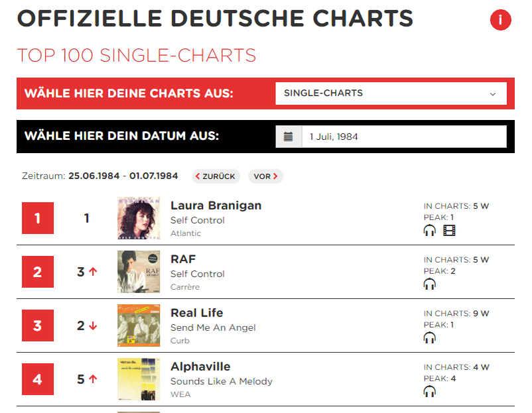Viewport: 532px width, 413px height.
Task: Watch video clip for Laura Branigan's Self Control
Action: click(x=449, y=231)
